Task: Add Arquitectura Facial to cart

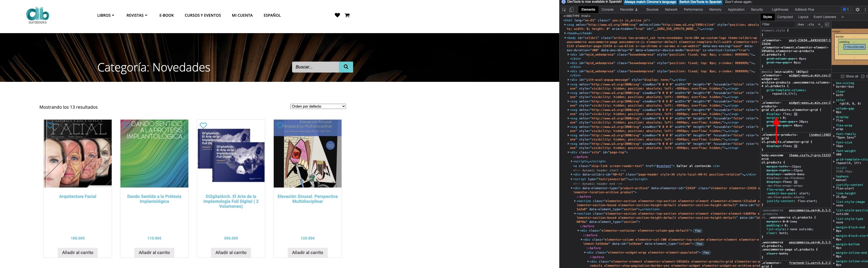Action: pyautogui.click(x=77, y=252)
